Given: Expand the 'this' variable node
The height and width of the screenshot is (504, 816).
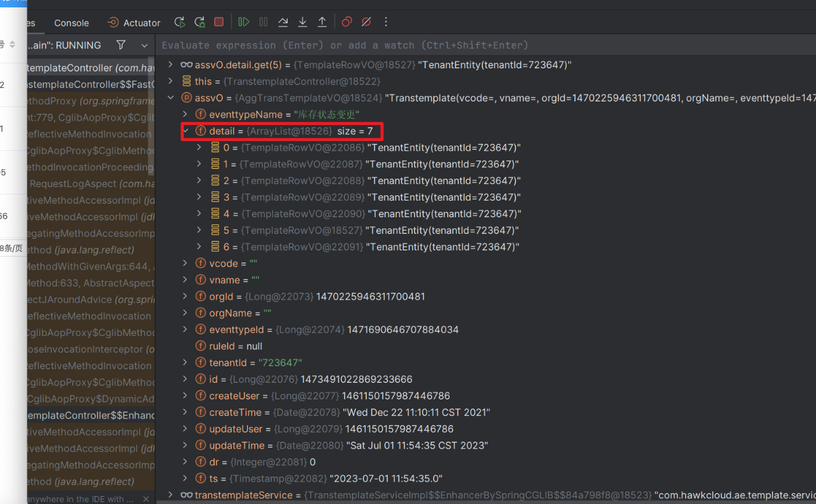Looking at the screenshot, I should click(171, 81).
